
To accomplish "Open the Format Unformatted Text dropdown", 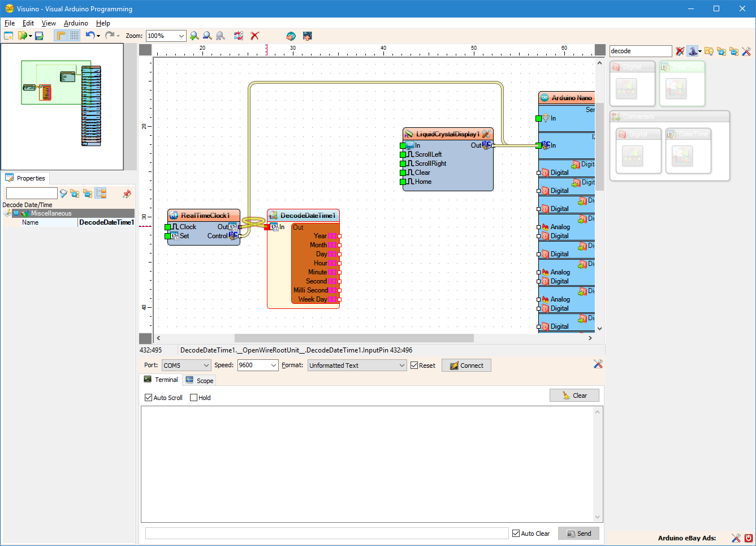I will [357, 366].
